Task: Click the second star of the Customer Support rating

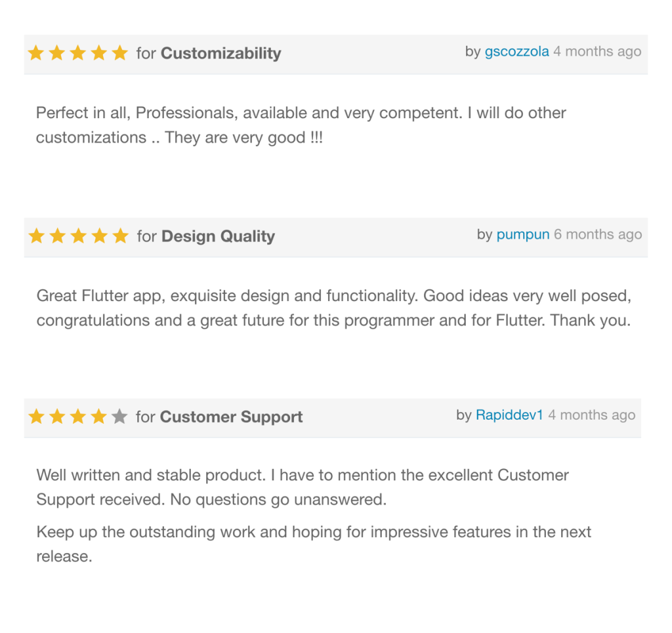Action: pos(57,417)
